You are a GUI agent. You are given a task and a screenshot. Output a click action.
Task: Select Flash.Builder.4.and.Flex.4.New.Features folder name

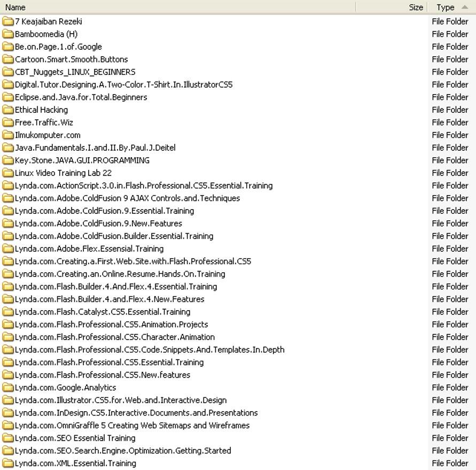[110, 299]
